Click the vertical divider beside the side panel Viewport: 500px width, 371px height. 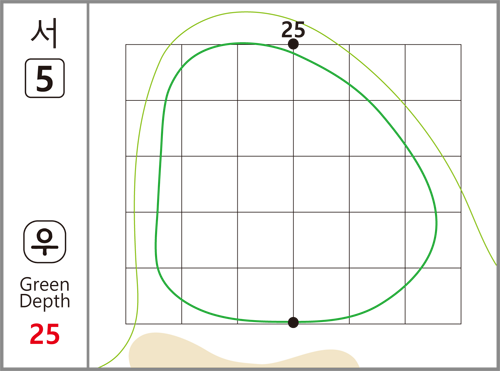click(88, 185)
